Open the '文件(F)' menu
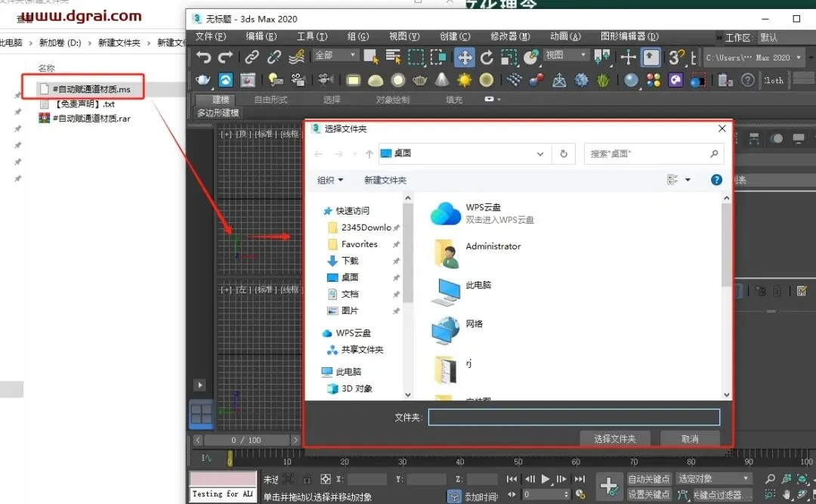 [x=210, y=36]
